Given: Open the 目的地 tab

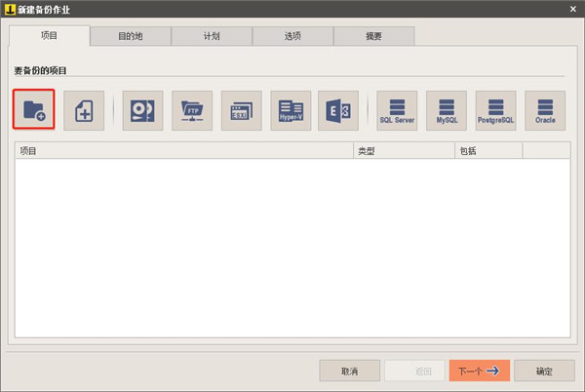Looking at the screenshot, I should (x=131, y=36).
